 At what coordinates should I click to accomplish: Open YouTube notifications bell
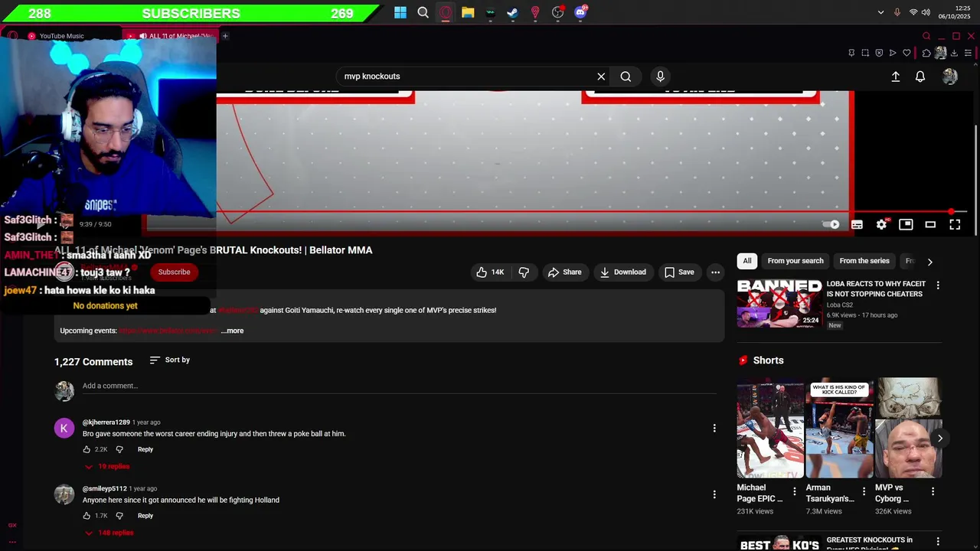click(x=920, y=77)
